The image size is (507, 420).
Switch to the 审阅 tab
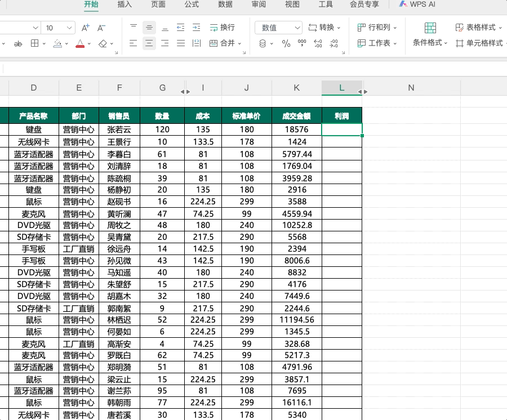coord(259,4)
